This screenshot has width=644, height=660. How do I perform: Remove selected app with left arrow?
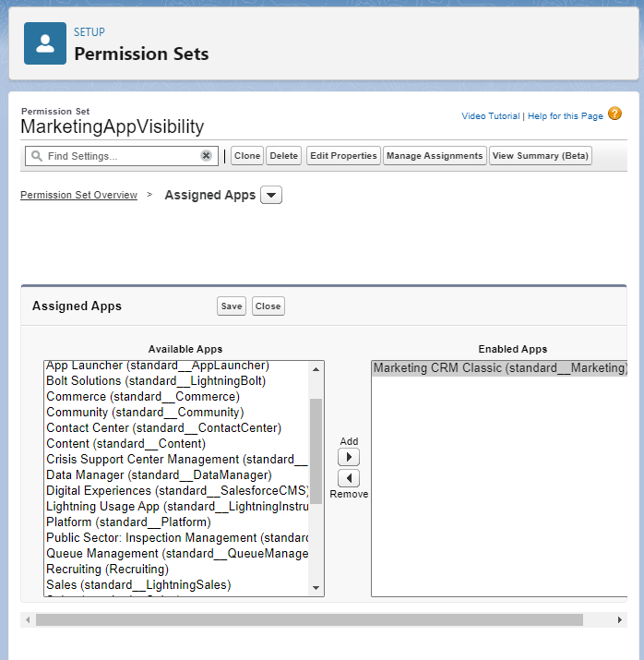point(349,478)
